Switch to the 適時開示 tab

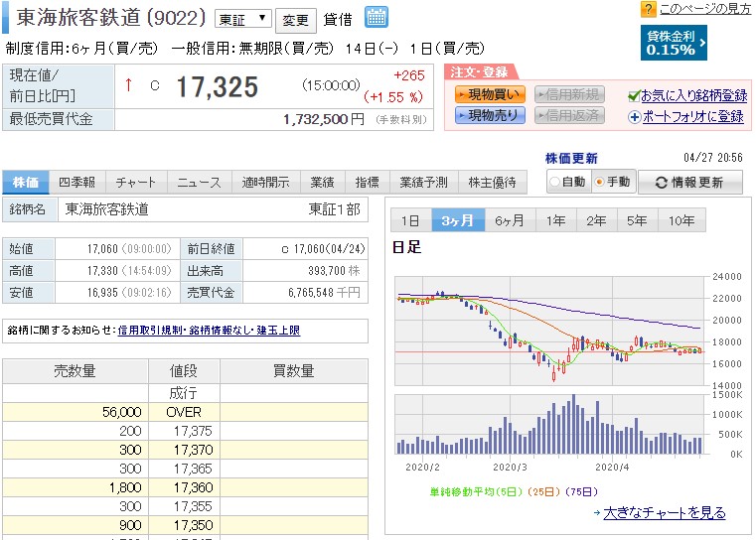click(x=265, y=182)
